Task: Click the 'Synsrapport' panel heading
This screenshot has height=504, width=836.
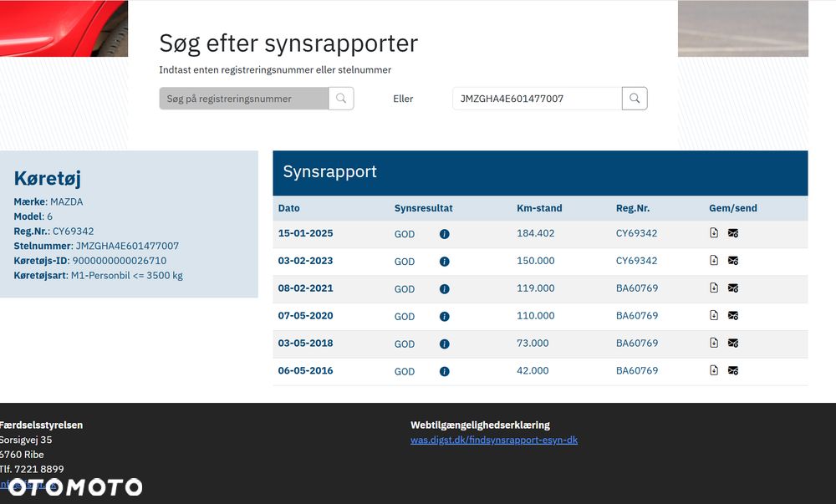Action: [x=329, y=171]
